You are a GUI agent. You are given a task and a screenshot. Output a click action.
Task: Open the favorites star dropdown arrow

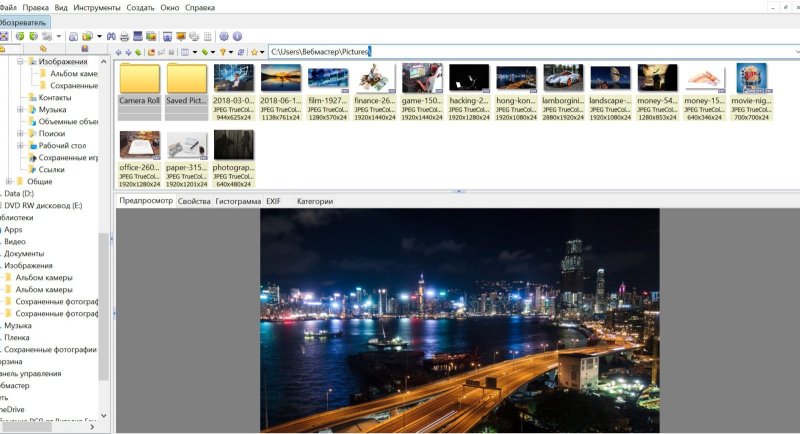point(262,52)
